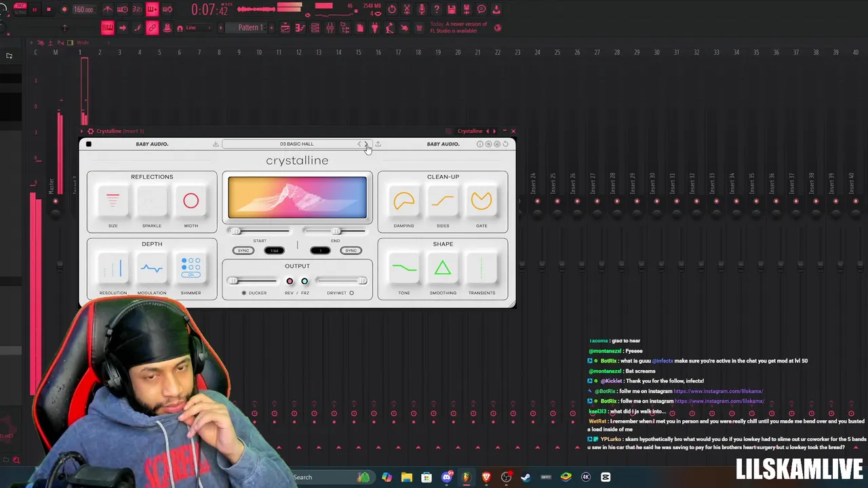
Task: Click the Tone control in Shape
Action: pyautogui.click(x=403, y=268)
